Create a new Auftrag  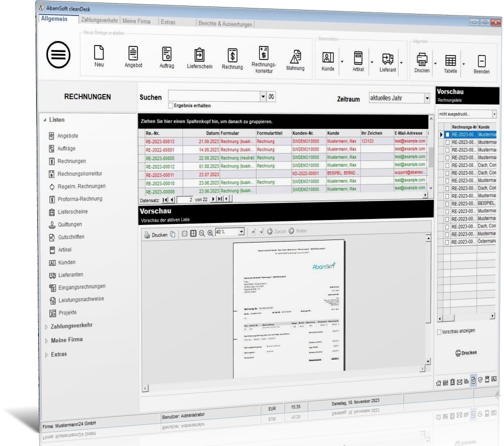[x=167, y=57]
